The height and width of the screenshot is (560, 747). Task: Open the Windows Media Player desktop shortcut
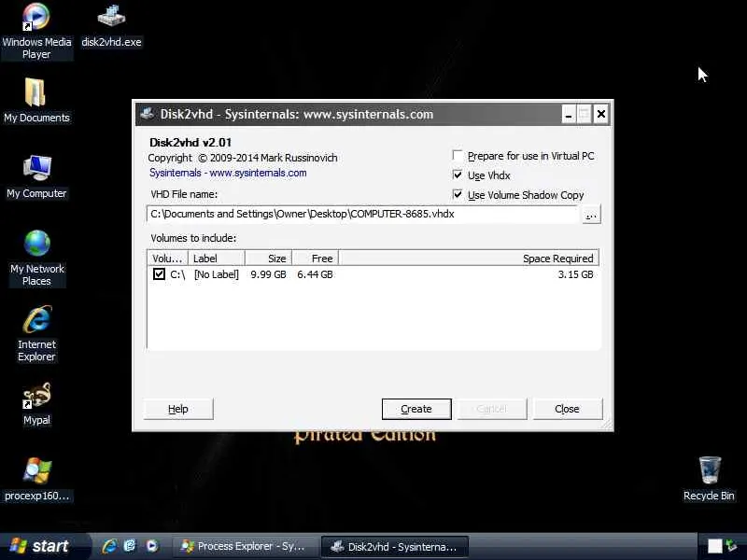(36, 31)
